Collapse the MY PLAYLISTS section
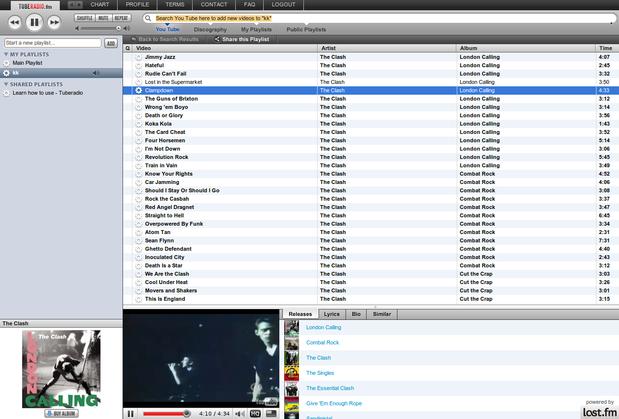The image size is (619, 419). pyautogui.click(x=6, y=54)
